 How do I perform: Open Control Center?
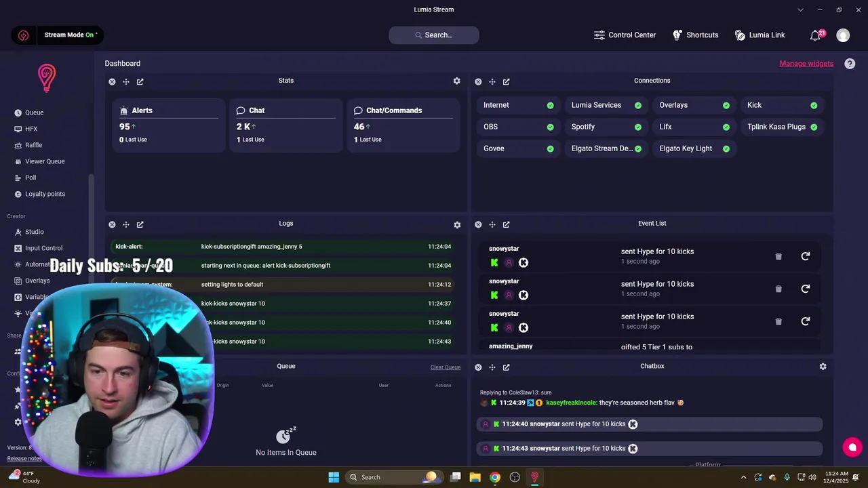(625, 35)
